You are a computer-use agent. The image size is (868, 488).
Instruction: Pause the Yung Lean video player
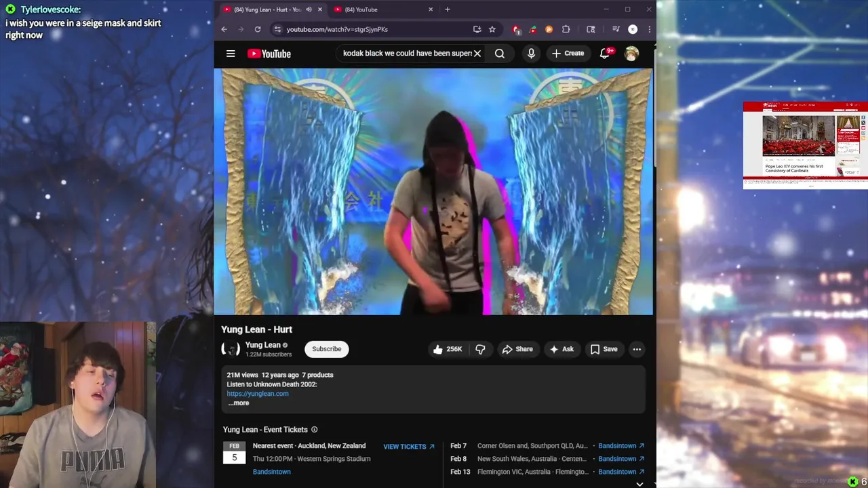433,192
